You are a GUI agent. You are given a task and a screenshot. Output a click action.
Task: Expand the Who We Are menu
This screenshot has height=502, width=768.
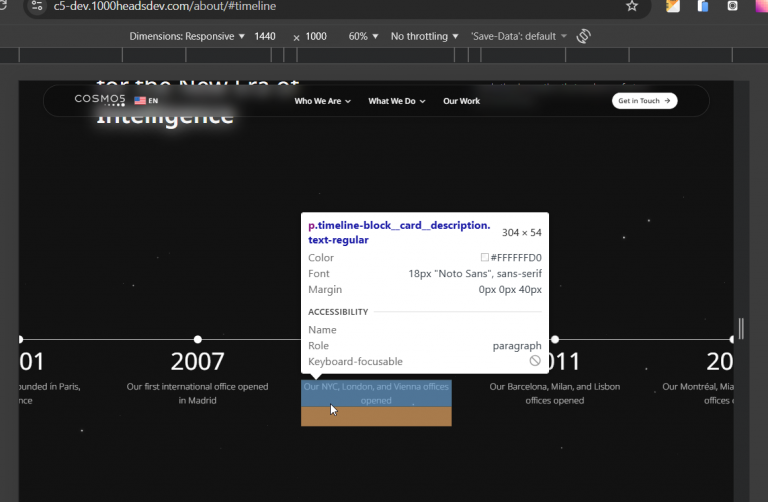(322, 101)
